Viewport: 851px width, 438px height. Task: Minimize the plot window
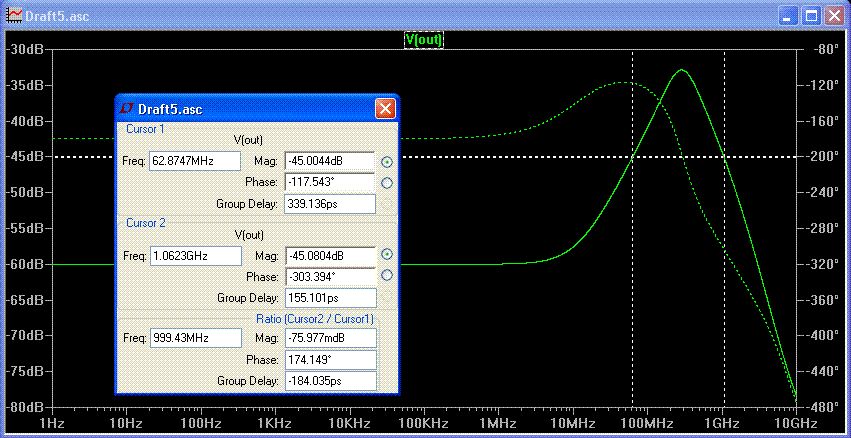(790, 16)
